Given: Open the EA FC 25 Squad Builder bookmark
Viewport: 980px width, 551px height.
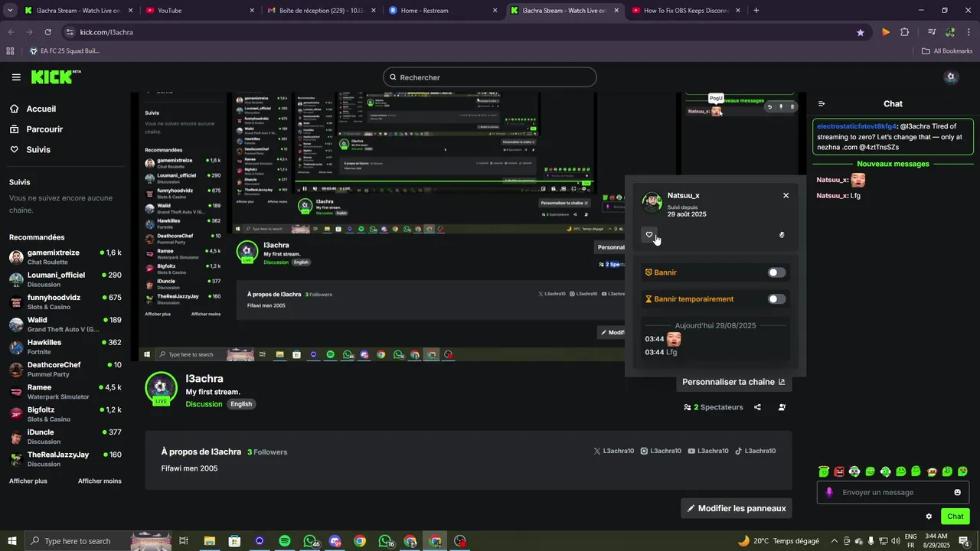Looking at the screenshot, I should point(64,51).
